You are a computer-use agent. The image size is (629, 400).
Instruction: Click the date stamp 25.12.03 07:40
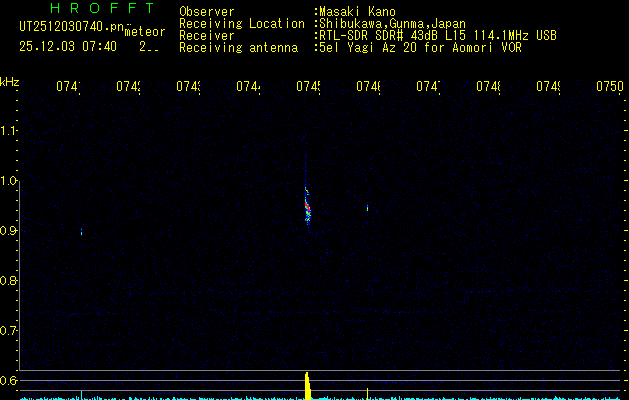click(68, 47)
